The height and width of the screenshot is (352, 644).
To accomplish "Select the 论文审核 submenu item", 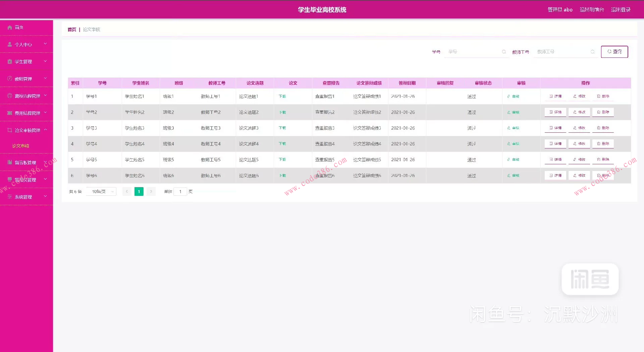I will [21, 146].
